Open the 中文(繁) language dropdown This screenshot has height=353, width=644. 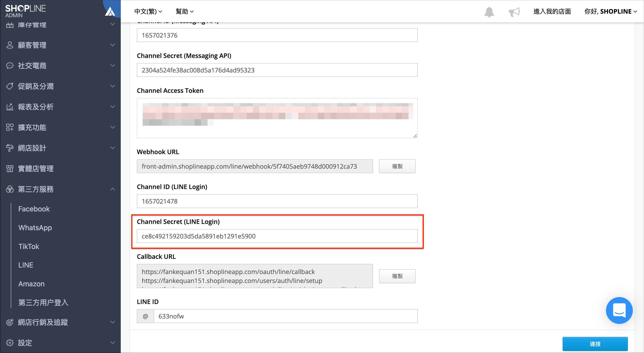coord(148,11)
